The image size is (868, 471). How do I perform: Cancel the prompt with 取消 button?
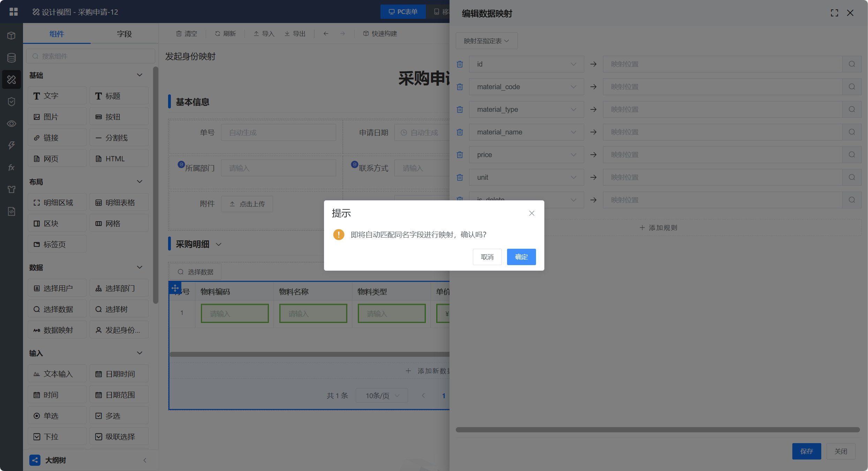tap(487, 257)
